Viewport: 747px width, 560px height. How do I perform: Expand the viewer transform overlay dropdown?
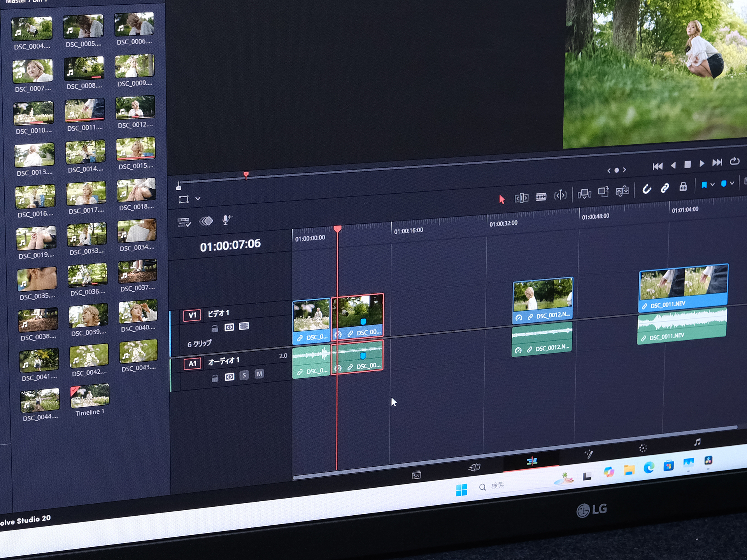[198, 199]
